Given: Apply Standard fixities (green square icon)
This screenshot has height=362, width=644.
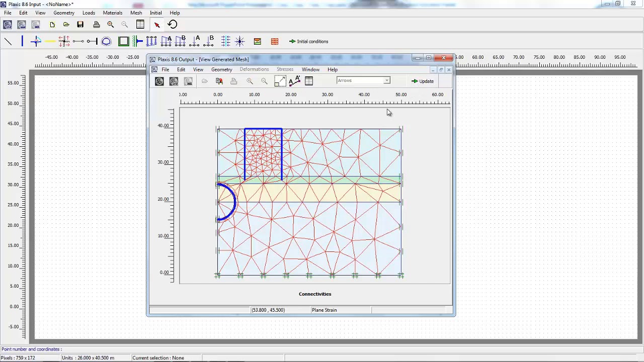Looking at the screenshot, I should pyautogui.click(x=123, y=41).
